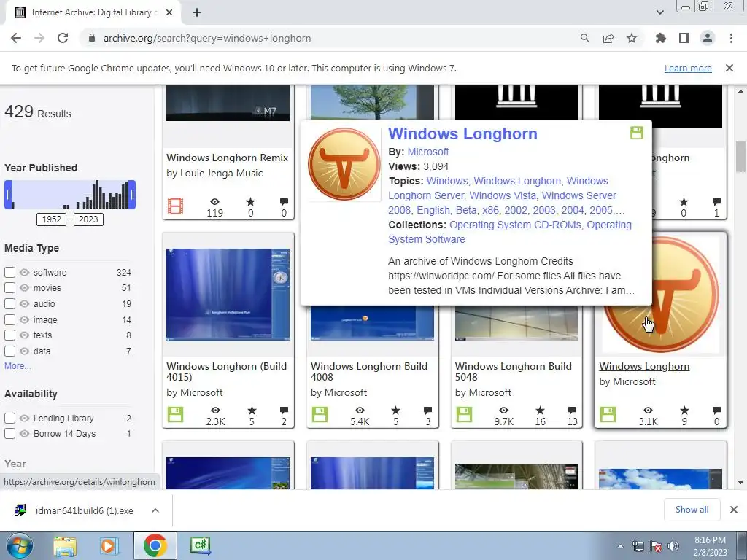Image resolution: width=747 pixels, height=560 pixels.
Task: Click the address bar search magnifier icon
Action: 585,38
